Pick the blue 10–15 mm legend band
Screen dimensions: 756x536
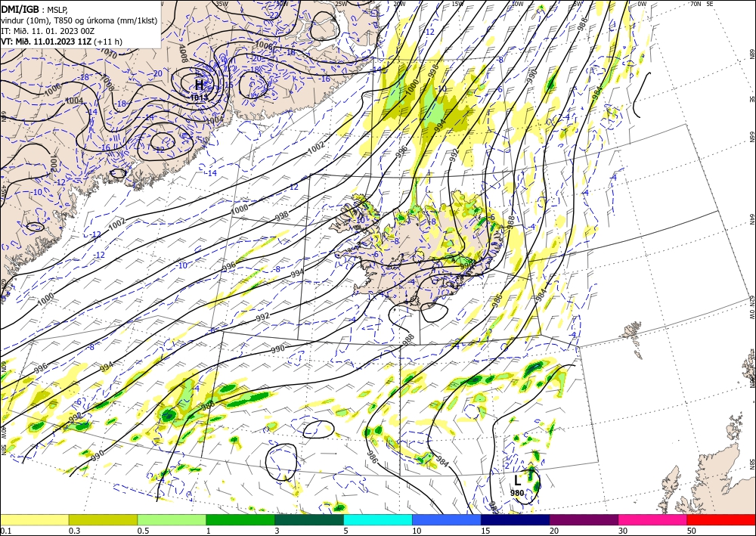coord(447,519)
